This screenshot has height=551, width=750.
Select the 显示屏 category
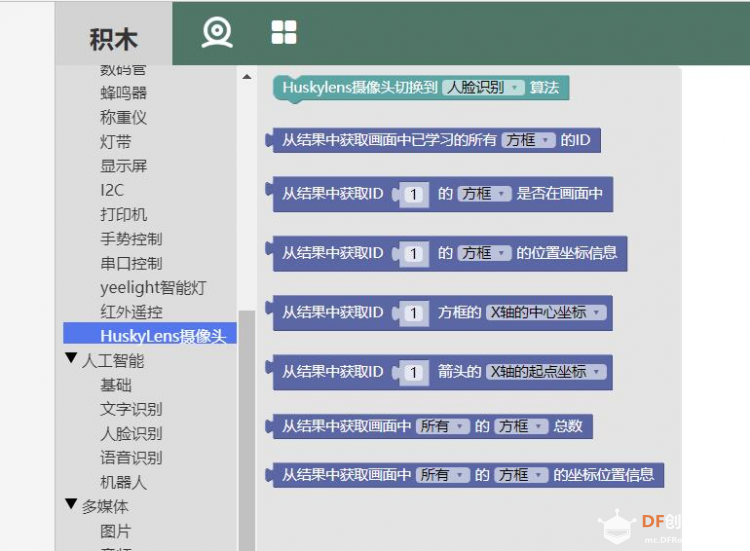(123, 166)
